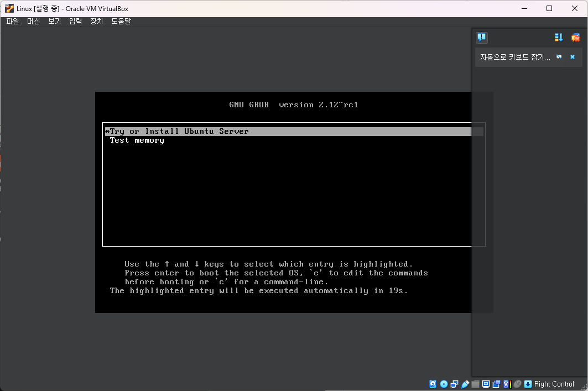Click the CPU virtualization V status icon

pyautogui.click(x=507, y=384)
